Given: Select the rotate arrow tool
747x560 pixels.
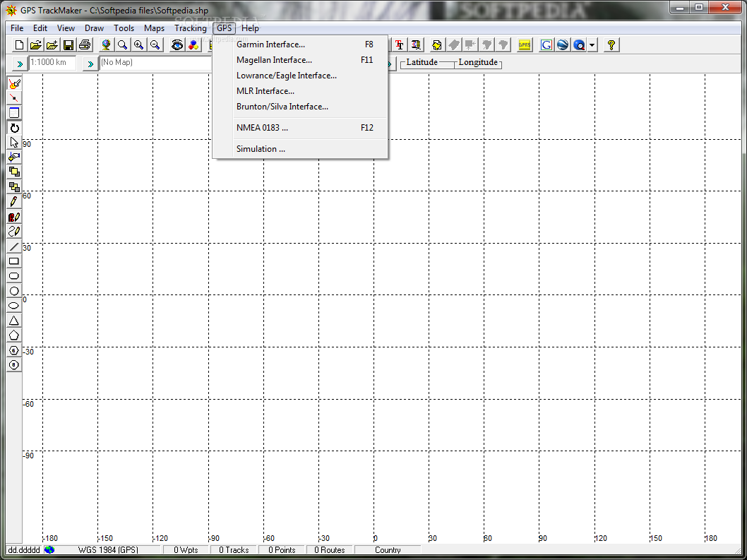Looking at the screenshot, I should [x=14, y=128].
